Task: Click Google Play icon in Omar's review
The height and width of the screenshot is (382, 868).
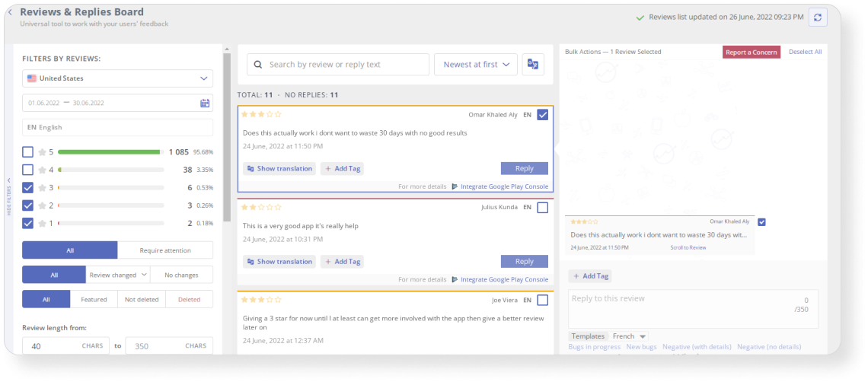Action: pyautogui.click(x=455, y=186)
